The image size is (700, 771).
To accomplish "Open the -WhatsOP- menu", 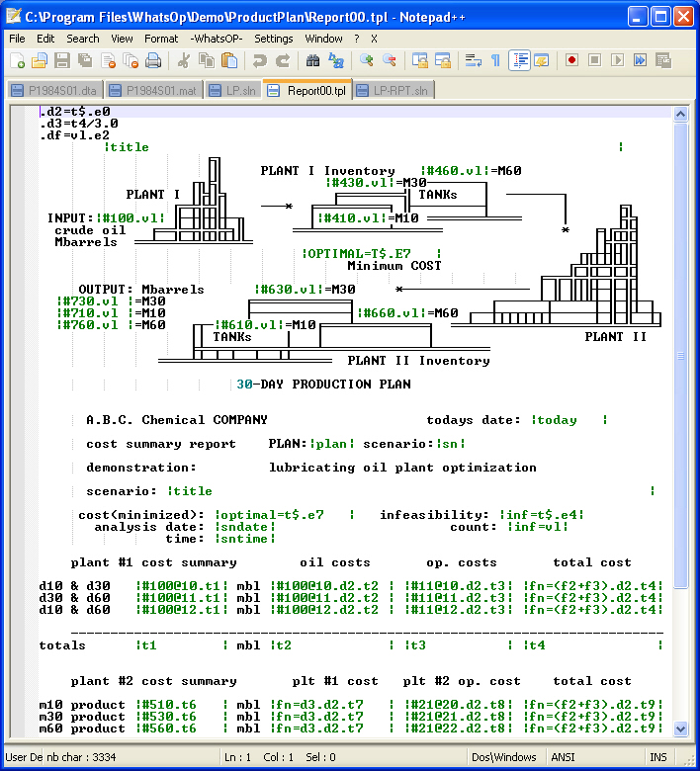I will pos(217,39).
